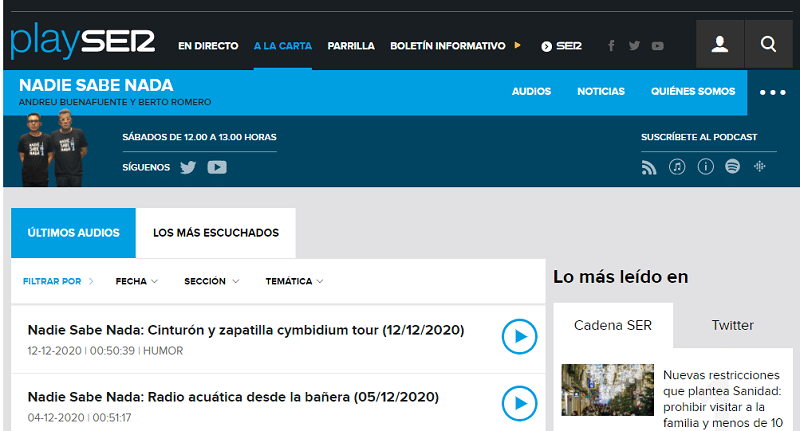This screenshot has height=431, width=800.
Task: Select the Twitter tab in Lo más leído
Action: [x=733, y=325]
